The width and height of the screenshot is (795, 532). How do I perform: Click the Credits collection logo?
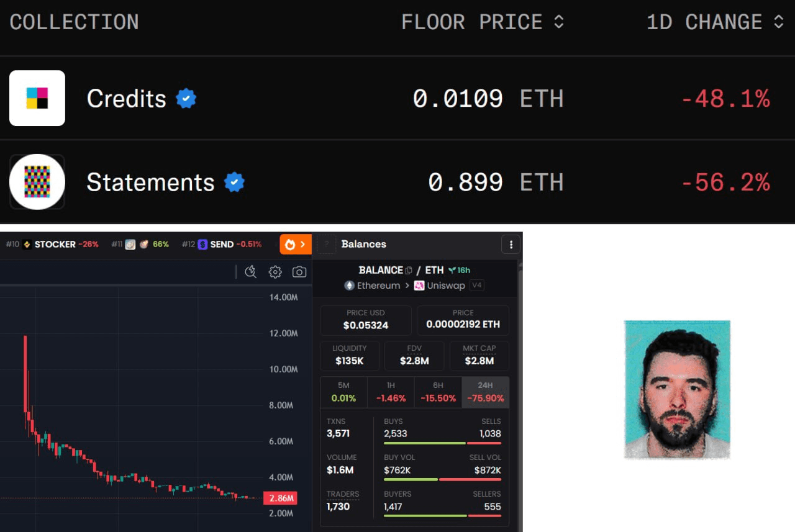coord(37,98)
